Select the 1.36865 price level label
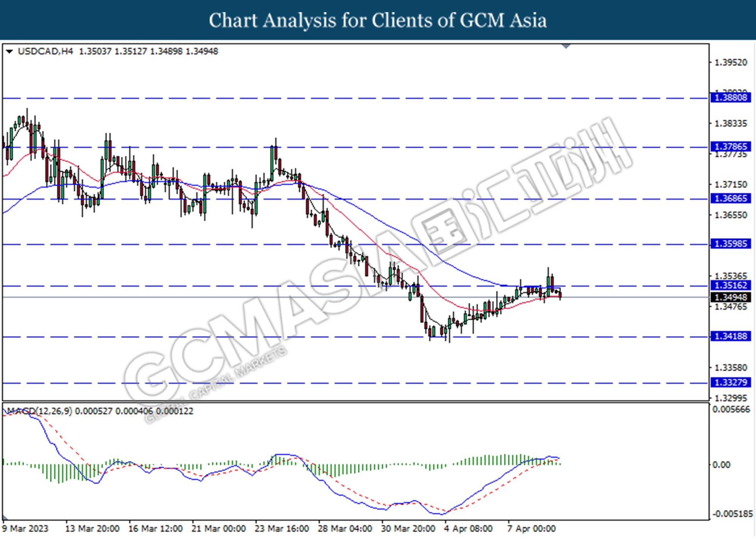Image resolution: width=756 pixels, height=540 pixels. pyautogui.click(x=731, y=198)
